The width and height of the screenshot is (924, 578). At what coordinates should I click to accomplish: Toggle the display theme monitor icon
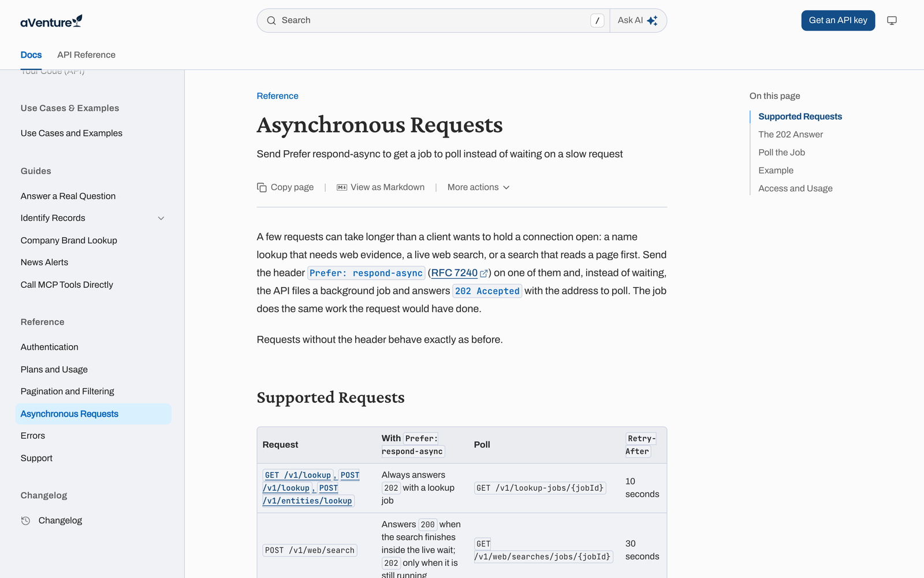coord(892,21)
